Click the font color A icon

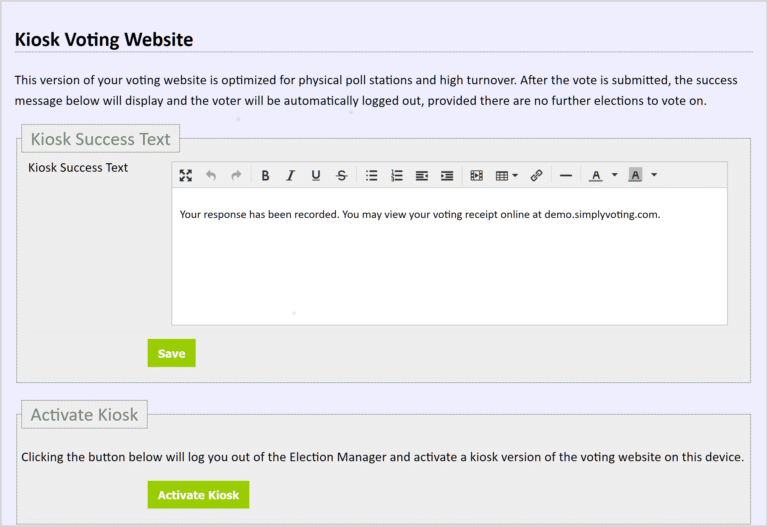[x=596, y=175]
